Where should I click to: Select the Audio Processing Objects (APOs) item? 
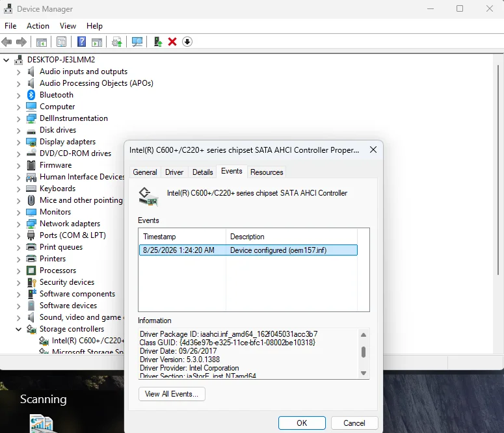click(x=96, y=83)
